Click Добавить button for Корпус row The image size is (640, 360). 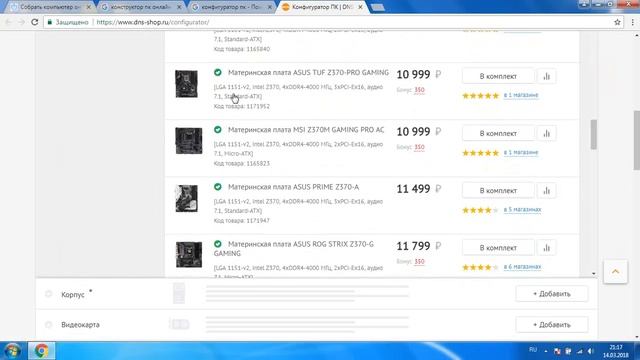click(x=552, y=294)
